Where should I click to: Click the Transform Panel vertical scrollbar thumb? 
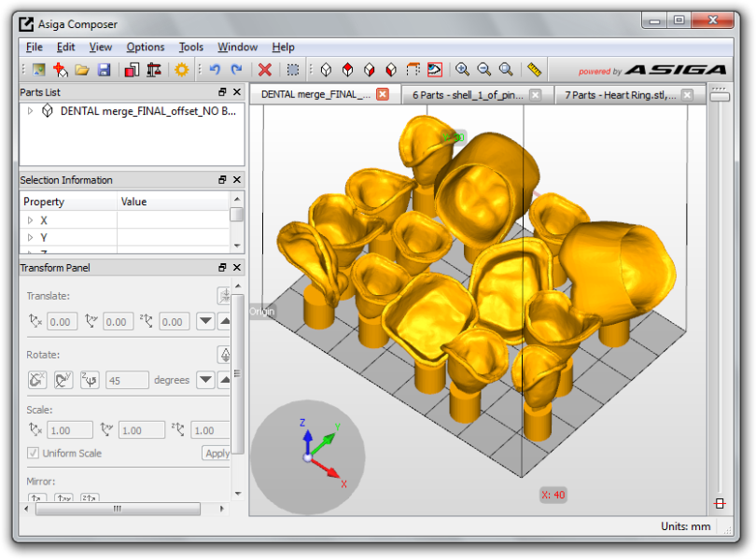(x=237, y=374)
